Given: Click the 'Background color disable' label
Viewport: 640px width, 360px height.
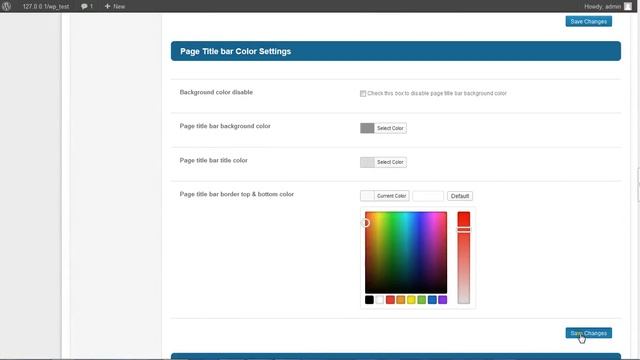Looking at the screenshot, I should point(216,92).
